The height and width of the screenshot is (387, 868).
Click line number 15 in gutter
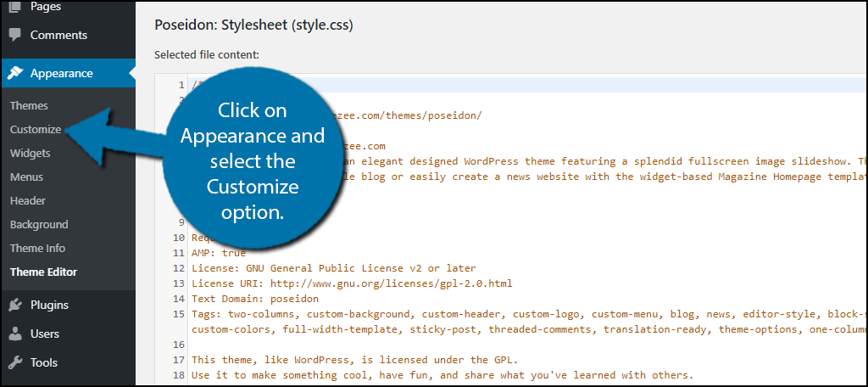pyautogui.click(x=178, y=314)
